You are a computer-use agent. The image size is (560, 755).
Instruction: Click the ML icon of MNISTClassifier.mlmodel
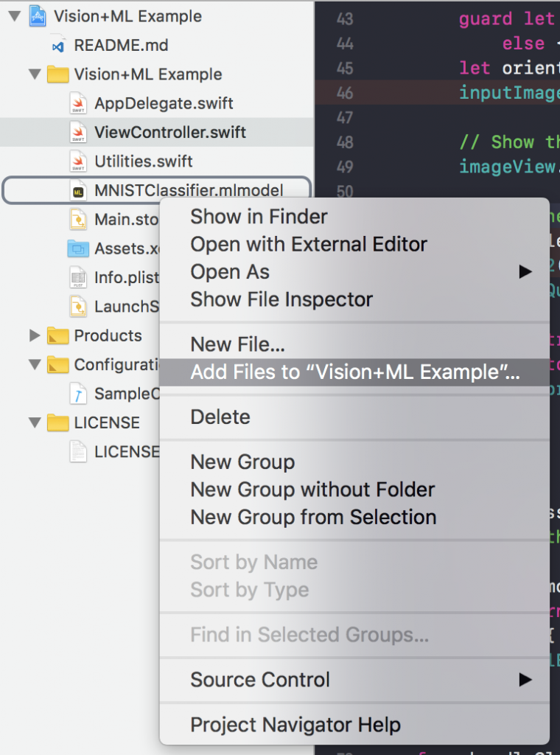pos(78,191)
